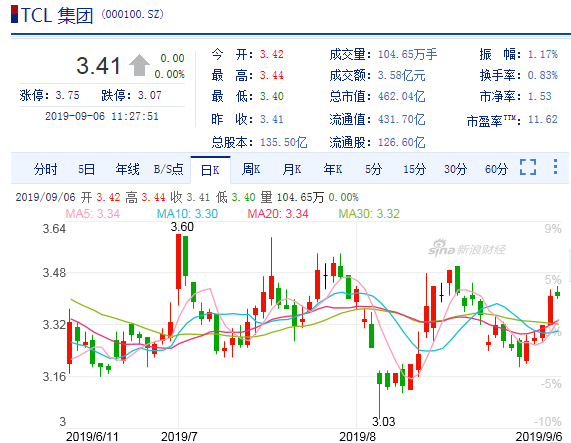Click the 3.03 low price marker on chart

383,422
